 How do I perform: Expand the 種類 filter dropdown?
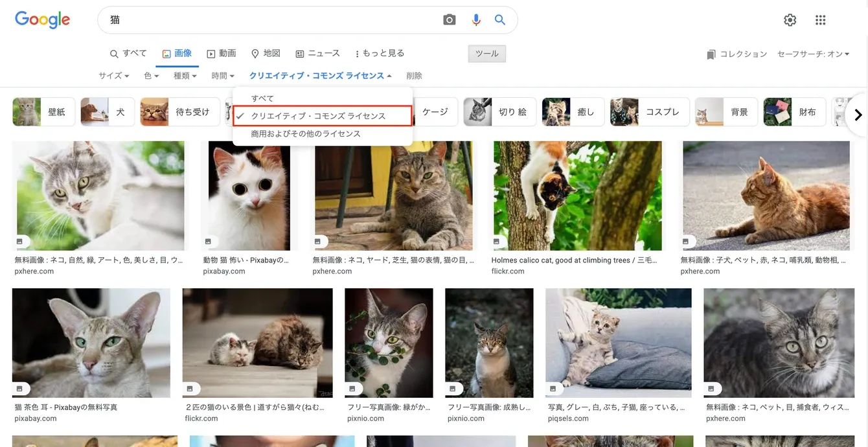pos(185,76)
